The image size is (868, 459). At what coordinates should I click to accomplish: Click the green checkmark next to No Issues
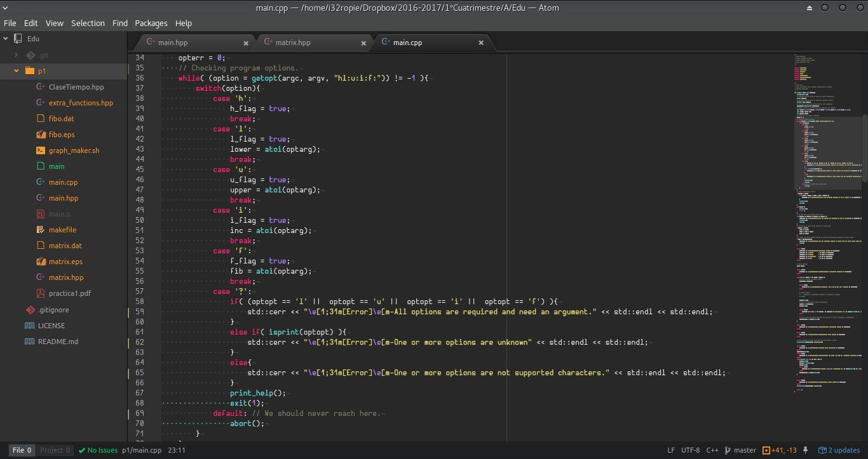[x=81, y=450]
